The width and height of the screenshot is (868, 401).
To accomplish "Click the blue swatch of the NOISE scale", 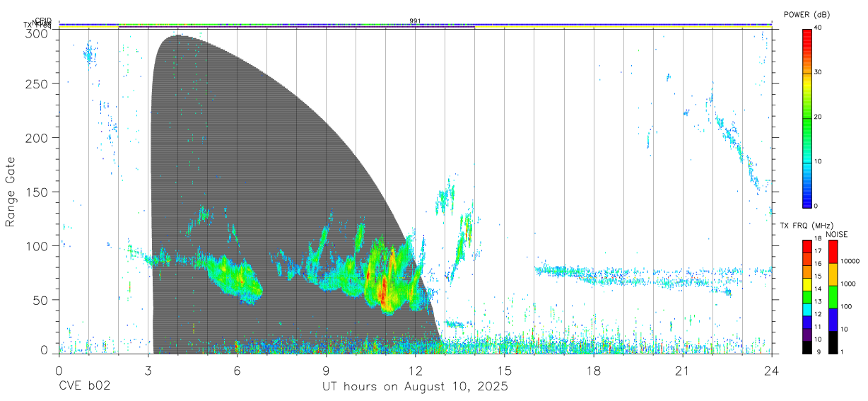I will coord(833,319).
